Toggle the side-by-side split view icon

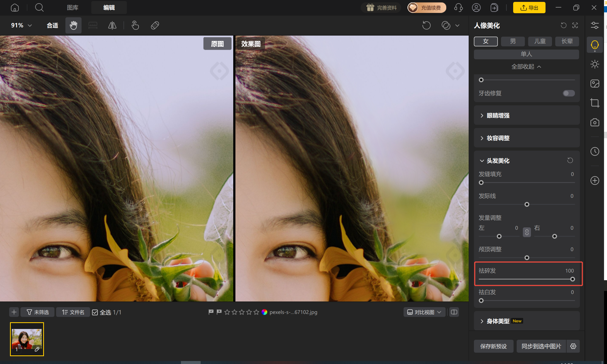tap(454, 312)
